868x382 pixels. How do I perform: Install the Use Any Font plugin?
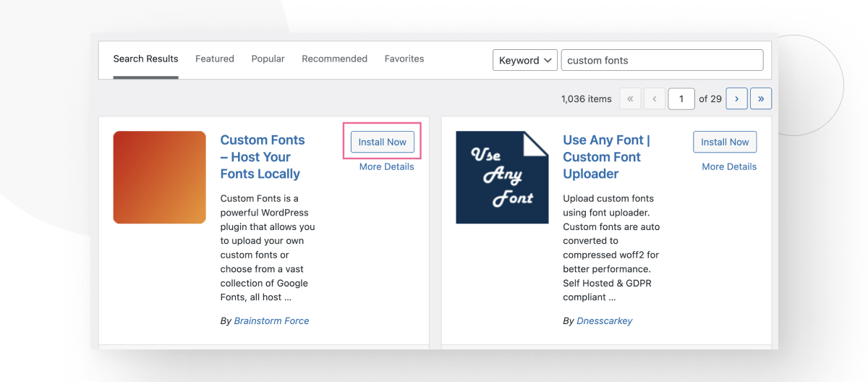point(725,142)
